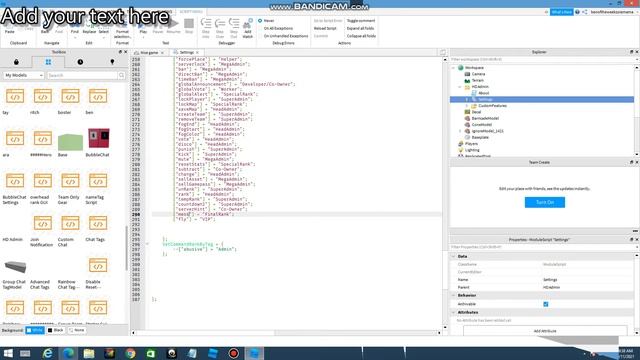Insert the overhead rank GUI model

[x=42, y=181]
